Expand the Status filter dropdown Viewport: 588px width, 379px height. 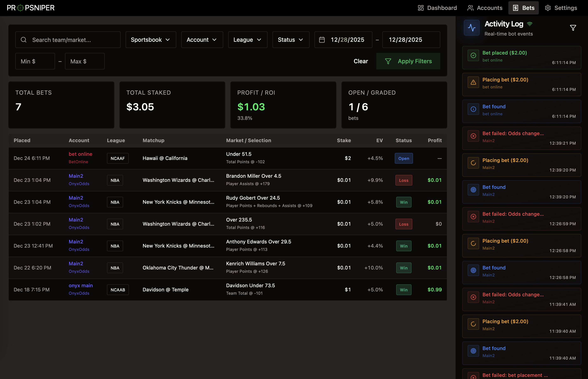290,40
